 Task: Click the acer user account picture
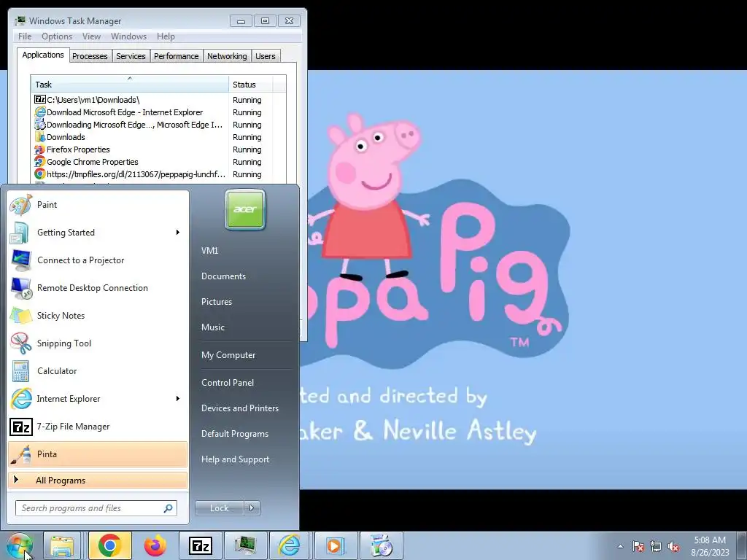(x=245, y=209)
